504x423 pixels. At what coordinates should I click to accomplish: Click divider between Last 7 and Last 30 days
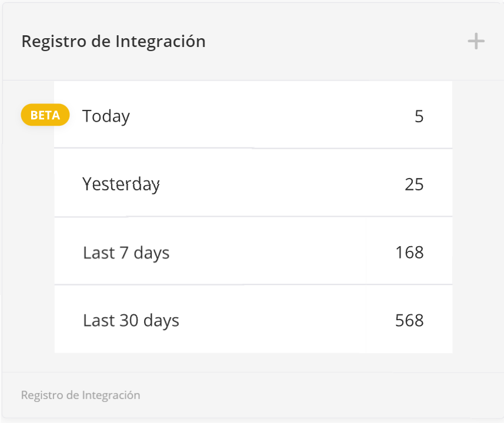(x=253, y=285)
